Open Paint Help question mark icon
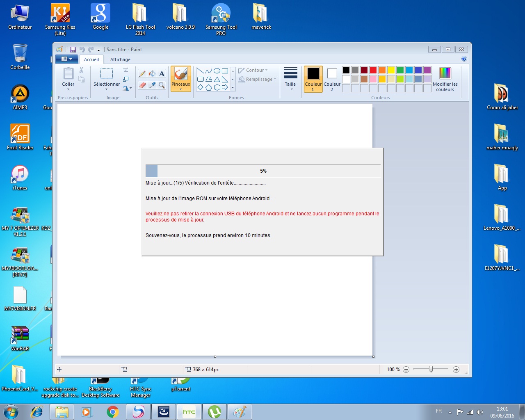 464,59
